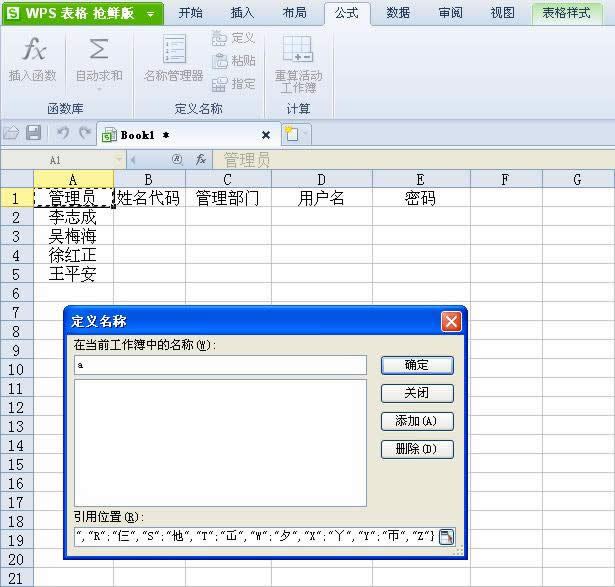This screenshot has width=615, height=587.
Task: Click the open folder icon
Action: coord(11,133)
